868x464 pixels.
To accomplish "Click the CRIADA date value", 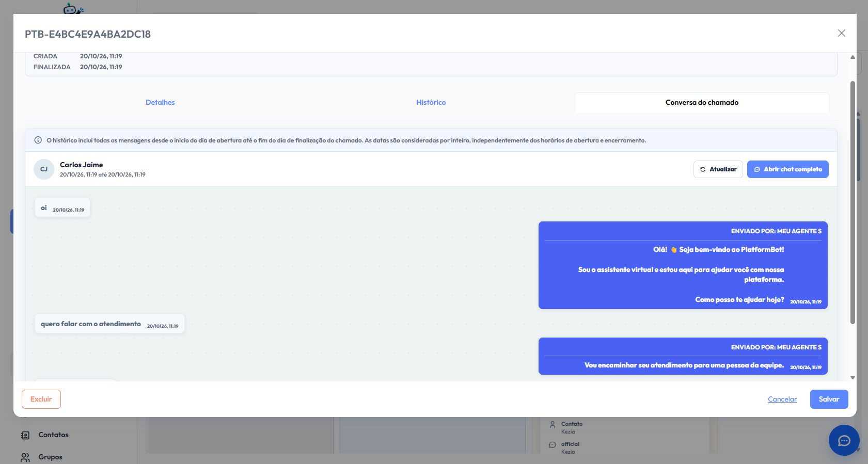I will [x=101, y=56].
